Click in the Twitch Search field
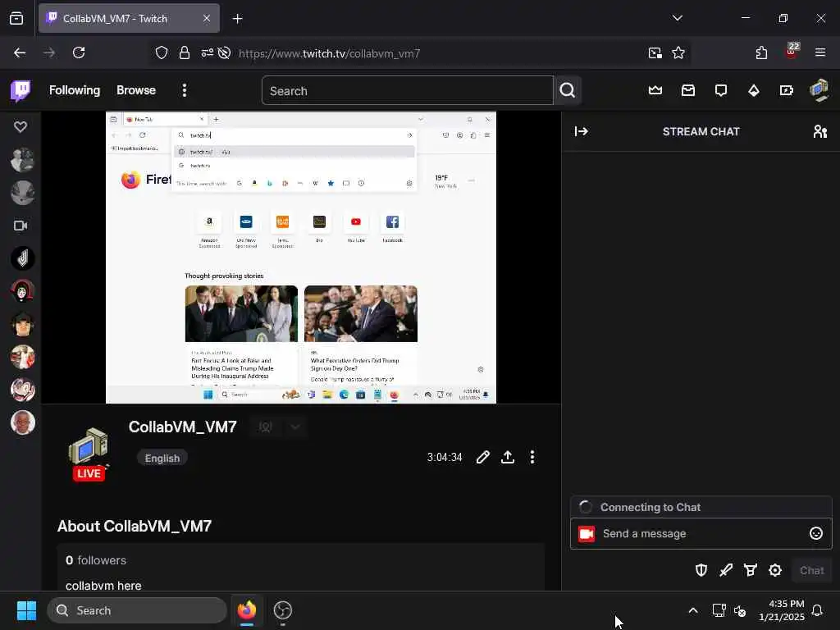 coord(407,90)
